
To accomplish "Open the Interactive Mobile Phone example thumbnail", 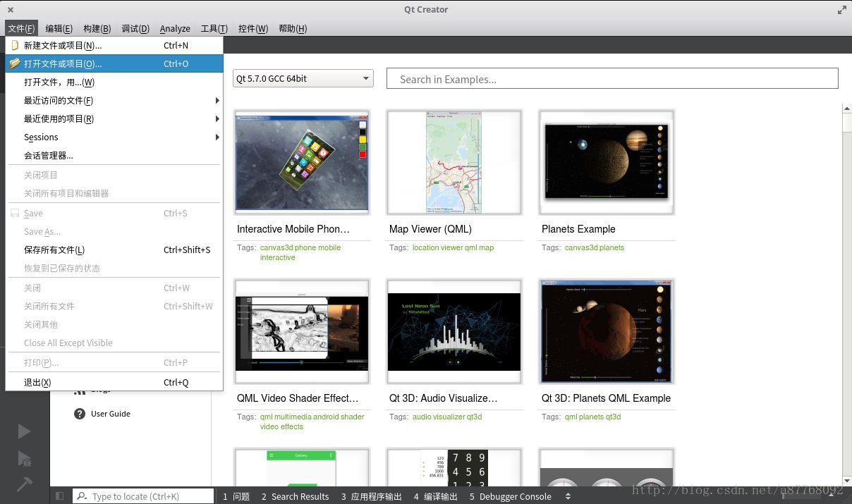I will [x=302, y=162].
